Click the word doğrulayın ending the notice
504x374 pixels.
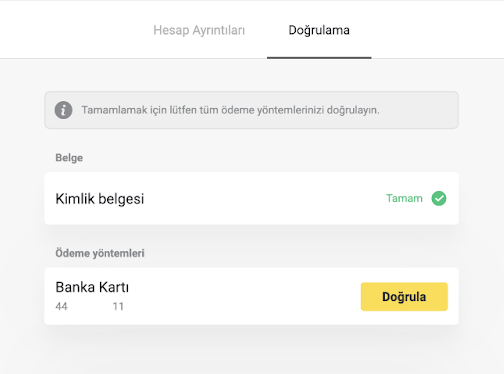point(353,110)
